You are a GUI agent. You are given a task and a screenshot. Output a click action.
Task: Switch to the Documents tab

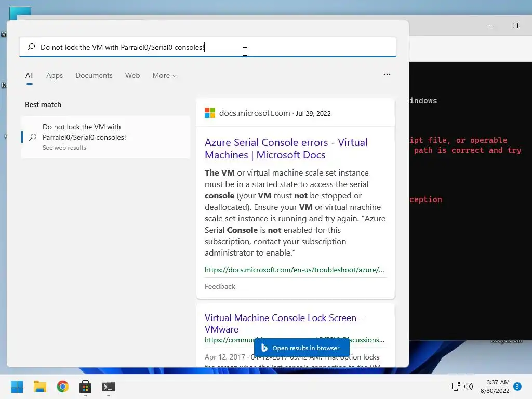tap(94, 75)
